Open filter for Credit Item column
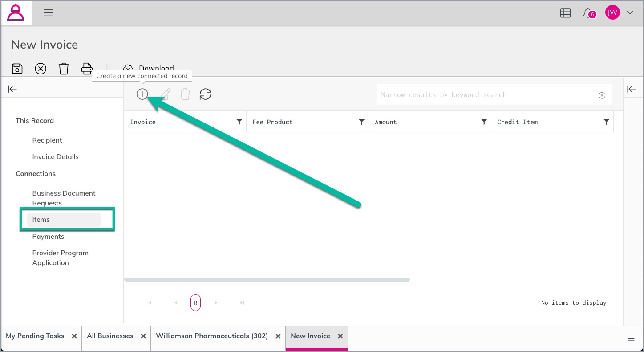Viewport: 644px width, 352px height. pos(606,122)
